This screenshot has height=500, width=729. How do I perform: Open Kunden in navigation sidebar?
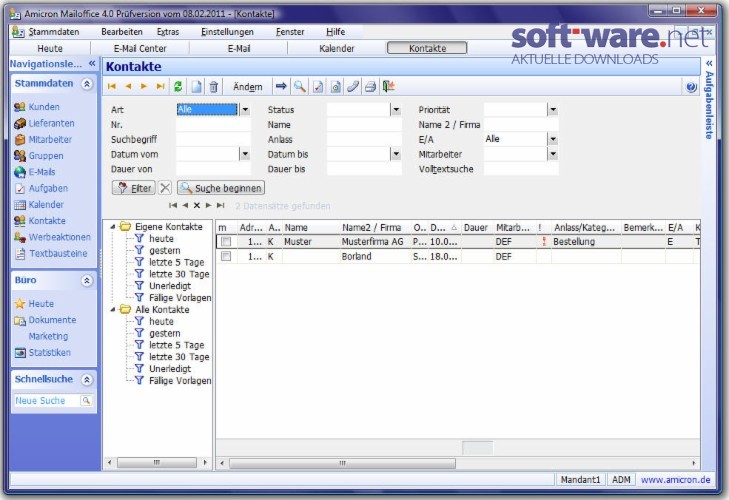[x=37, y=107]
